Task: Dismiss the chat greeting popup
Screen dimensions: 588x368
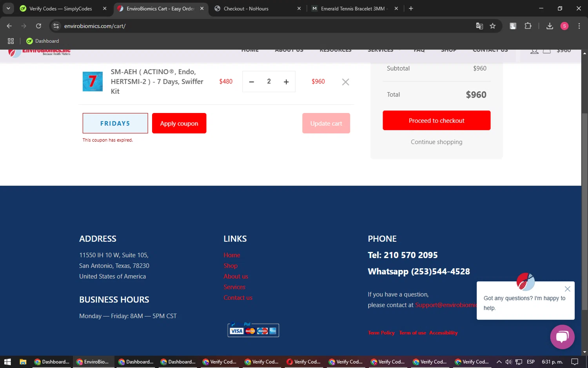Action: coord(567,289)
